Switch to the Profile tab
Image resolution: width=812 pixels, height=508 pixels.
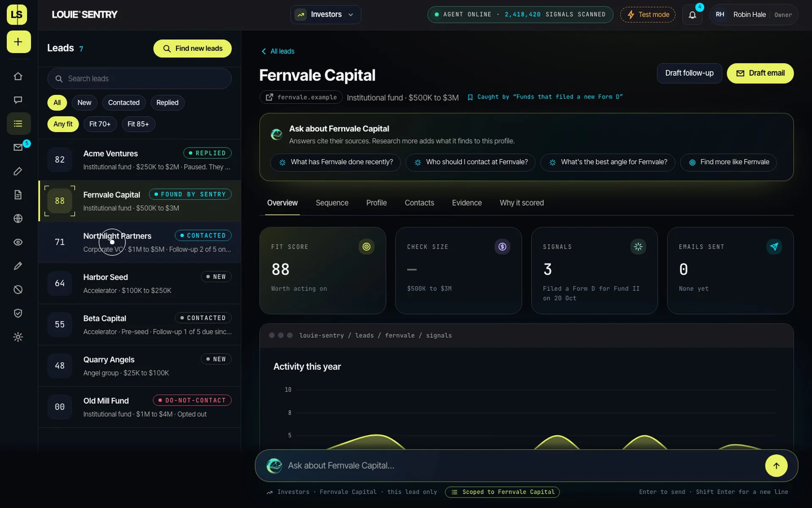click(x=376, y=203)
